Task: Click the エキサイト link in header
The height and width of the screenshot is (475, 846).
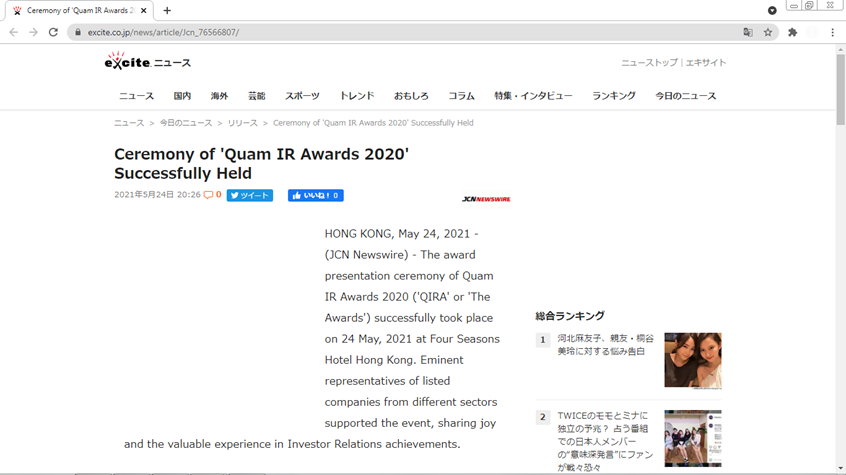Action: [x=706, y=63]
